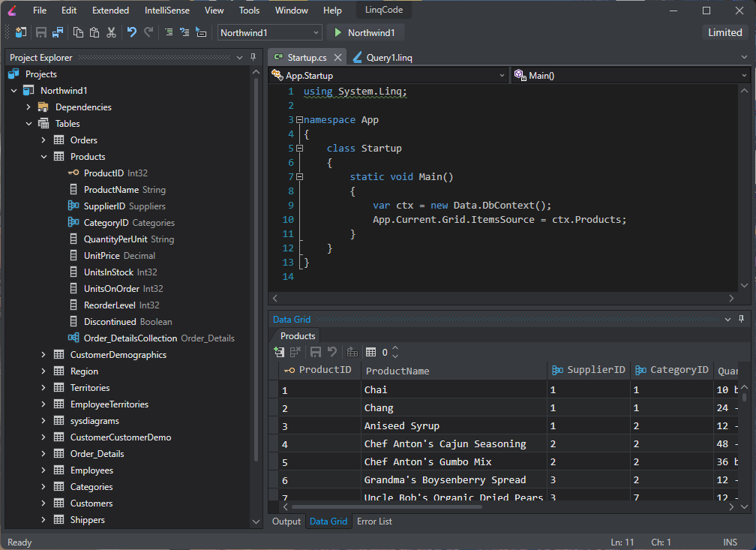
Task: Open the Data Grid panel options dropdown
Action: tap(727, 319)
